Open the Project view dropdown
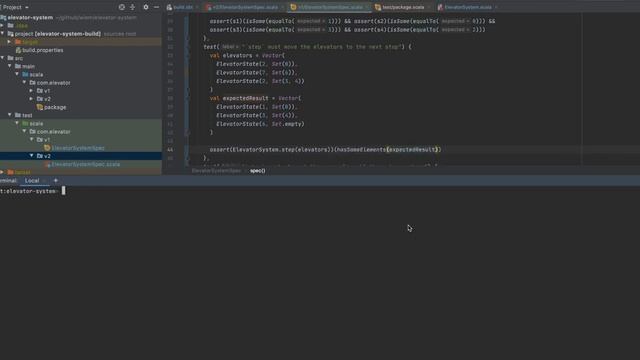640x360 pixels. (15, 7)
